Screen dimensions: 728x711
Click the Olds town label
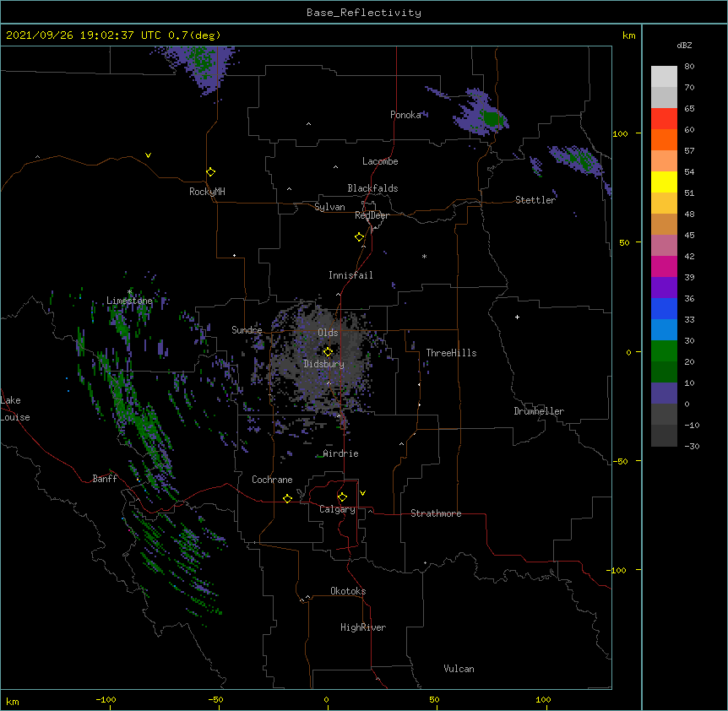328,333
